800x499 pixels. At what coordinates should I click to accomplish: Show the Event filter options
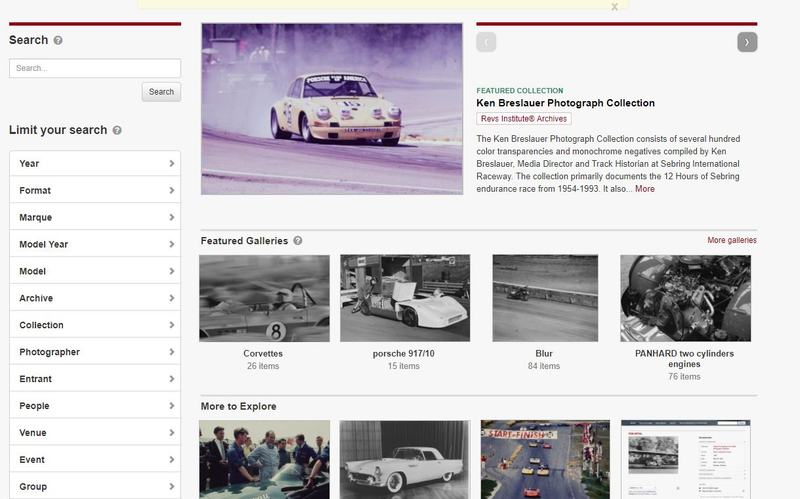tap(95, 460)
